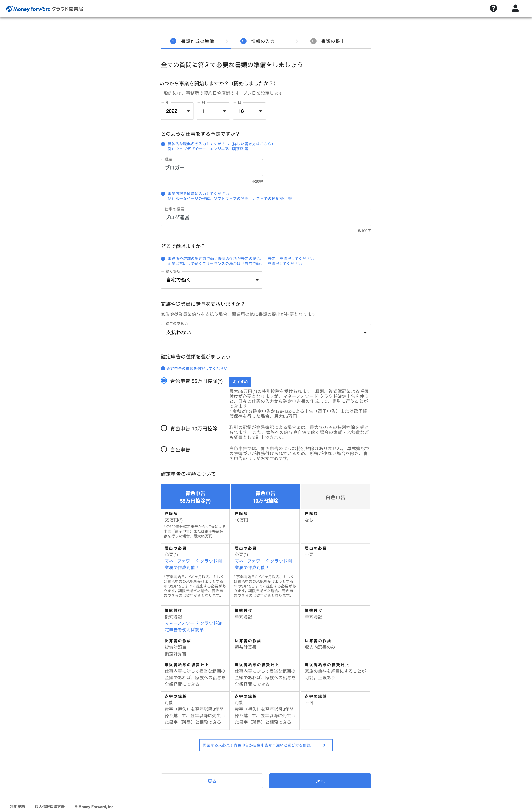The image size is (532, 812).
Task: Click 収支内訳書のみ cell in 白色申告 column
Action: (x=320, y=647)
